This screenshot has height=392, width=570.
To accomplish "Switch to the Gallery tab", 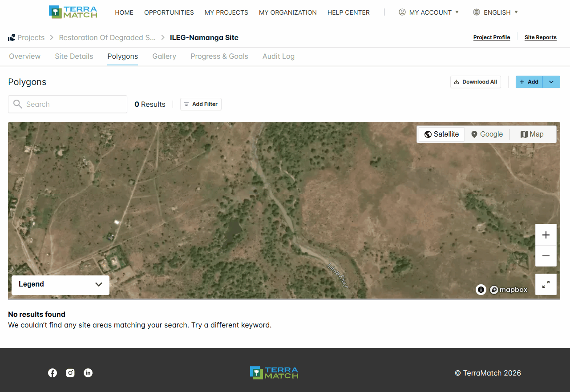I will (x=164, y=57).
